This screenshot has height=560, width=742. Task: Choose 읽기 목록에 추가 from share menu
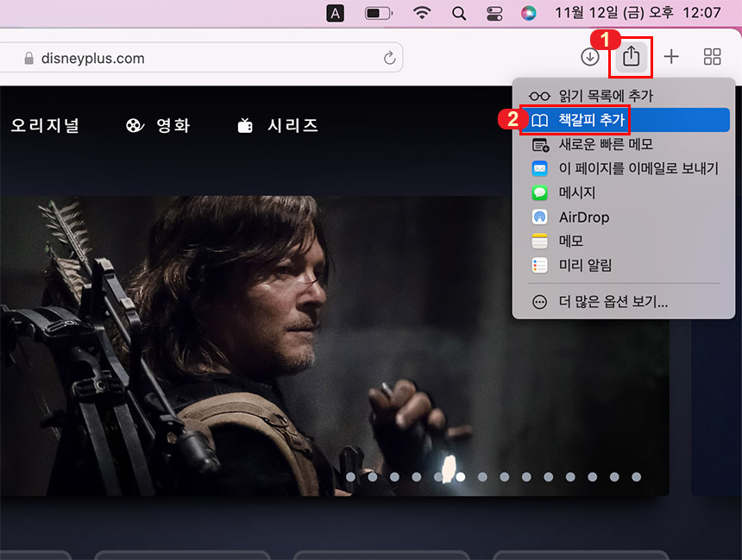pos(623,96)
